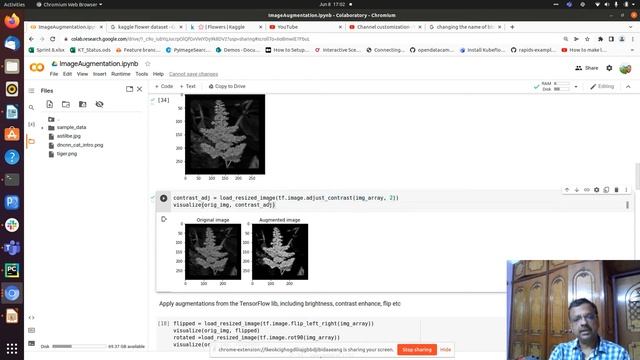Click the Share button

tap(587, 68)
